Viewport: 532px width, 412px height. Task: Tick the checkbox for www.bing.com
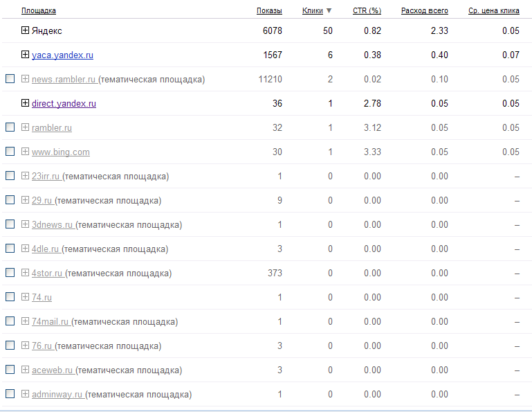(x=10, y=152)
